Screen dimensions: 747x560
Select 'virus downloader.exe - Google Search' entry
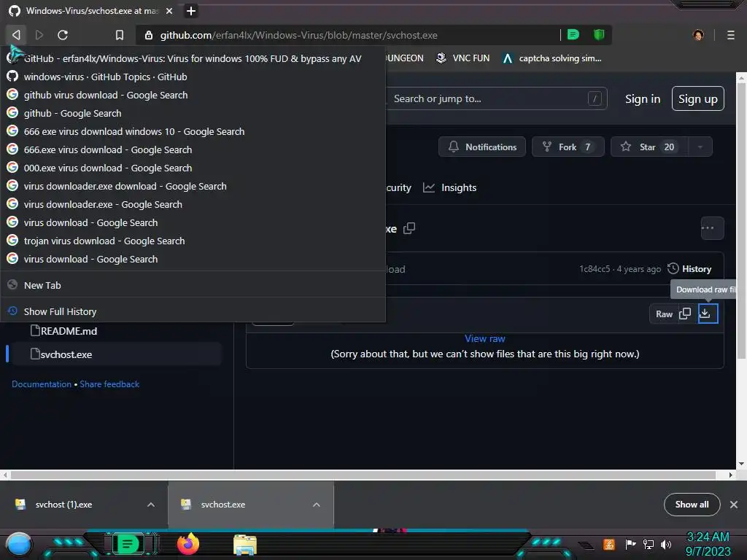coord(193,204)
